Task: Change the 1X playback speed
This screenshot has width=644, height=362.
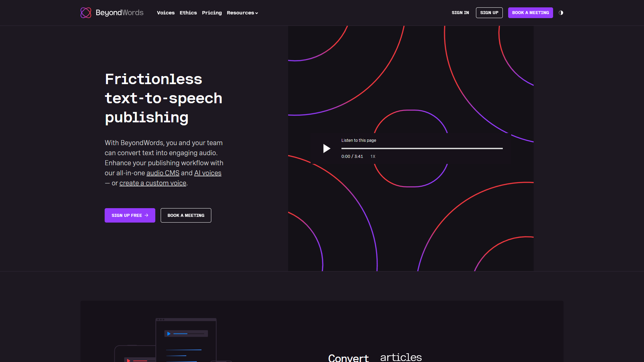Action: [373, 157]
